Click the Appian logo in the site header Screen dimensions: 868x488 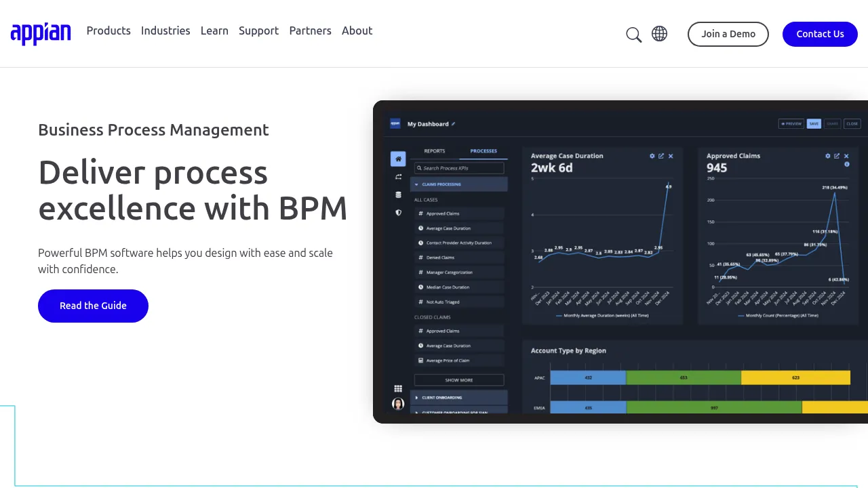[41, 33]
